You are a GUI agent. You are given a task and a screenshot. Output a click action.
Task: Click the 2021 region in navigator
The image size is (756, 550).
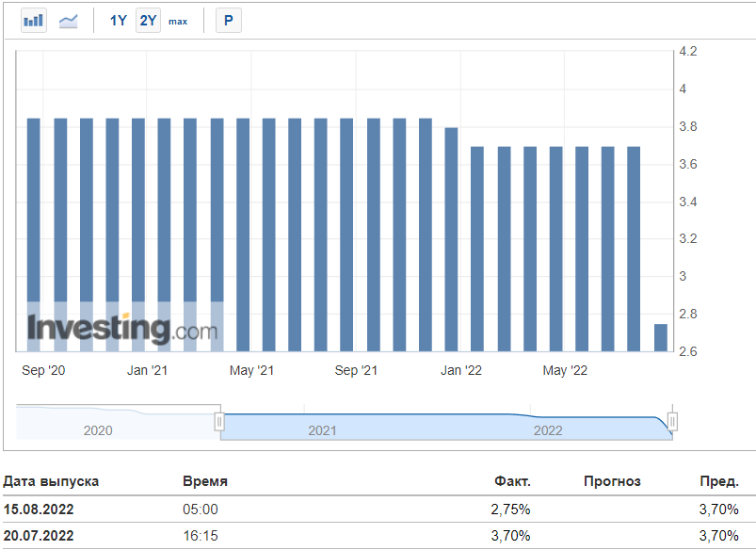[322, 430]
